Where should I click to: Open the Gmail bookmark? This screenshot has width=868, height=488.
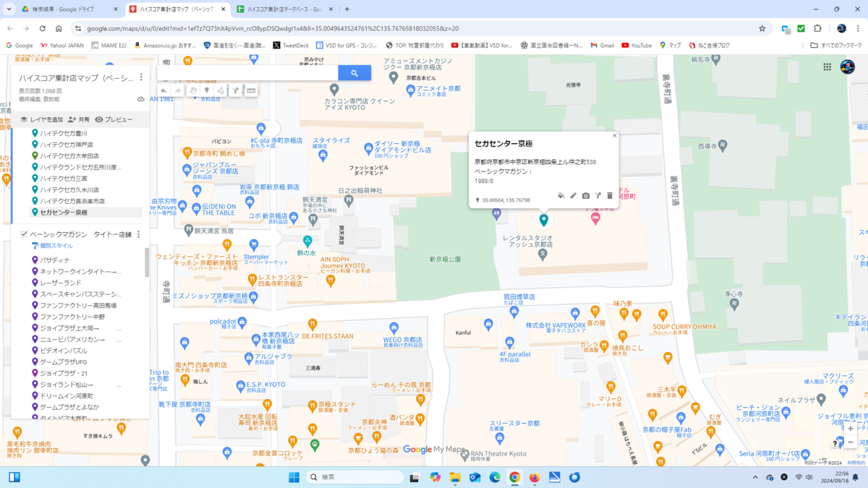pos(602,45)
